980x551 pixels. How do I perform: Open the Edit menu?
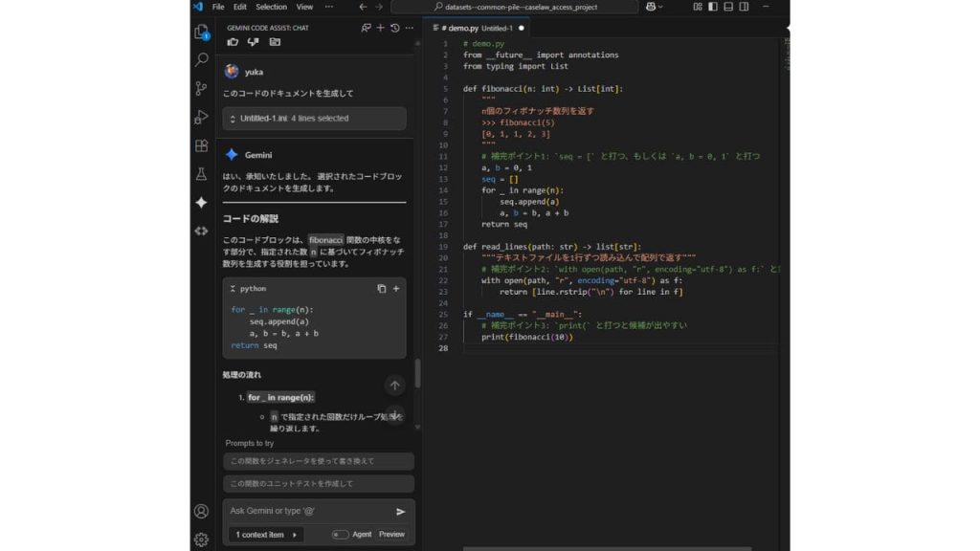[x=240, y=7]
